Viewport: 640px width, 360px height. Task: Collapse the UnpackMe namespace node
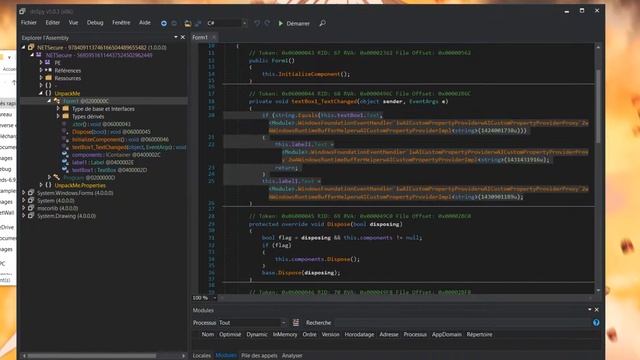(x=41, y=93)
